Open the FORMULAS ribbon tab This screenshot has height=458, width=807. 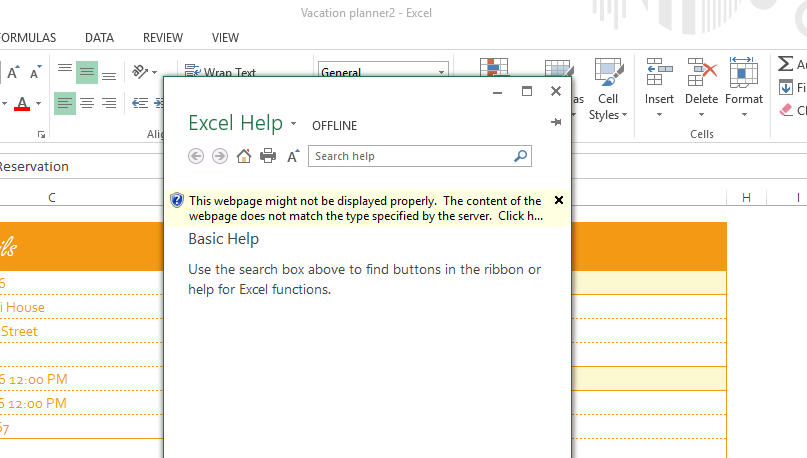click(x=28, y=38)
